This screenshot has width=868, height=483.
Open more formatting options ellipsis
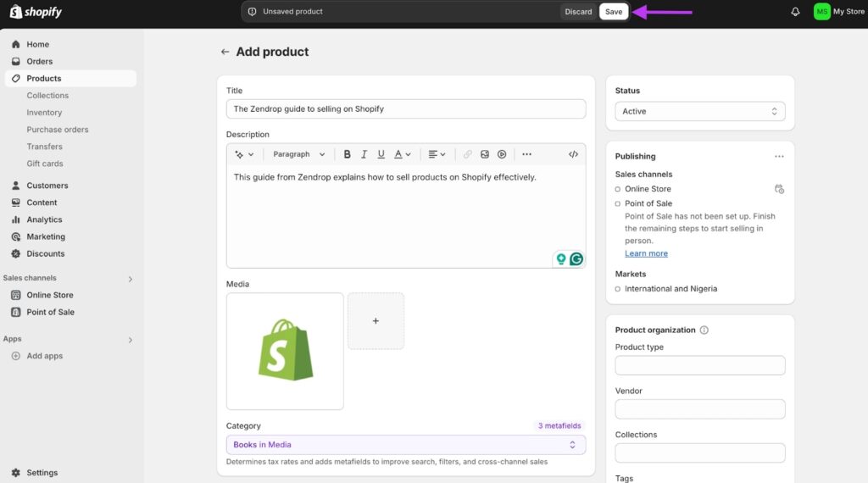tap(526, 154)
